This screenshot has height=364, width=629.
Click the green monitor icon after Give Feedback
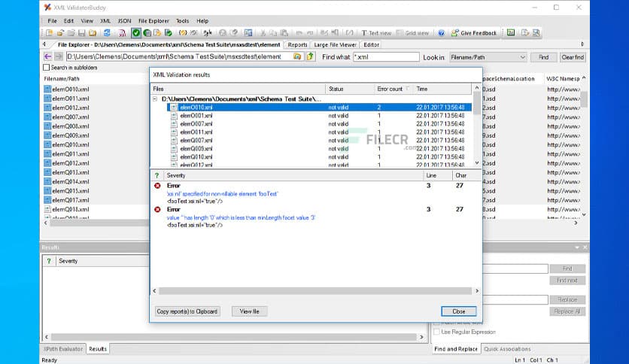[x=511, y=33]
